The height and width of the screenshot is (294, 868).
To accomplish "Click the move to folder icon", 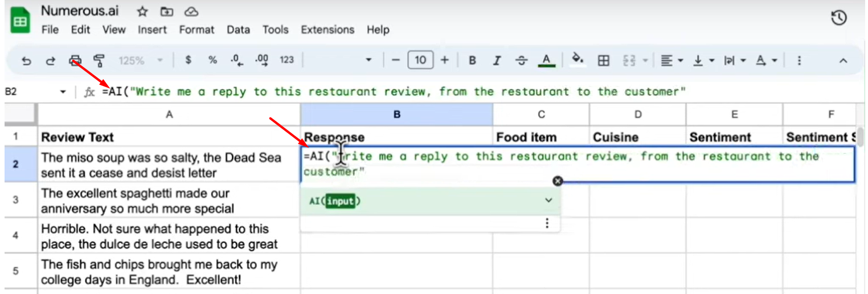I will pyautogui.click(x=166, y=11).
